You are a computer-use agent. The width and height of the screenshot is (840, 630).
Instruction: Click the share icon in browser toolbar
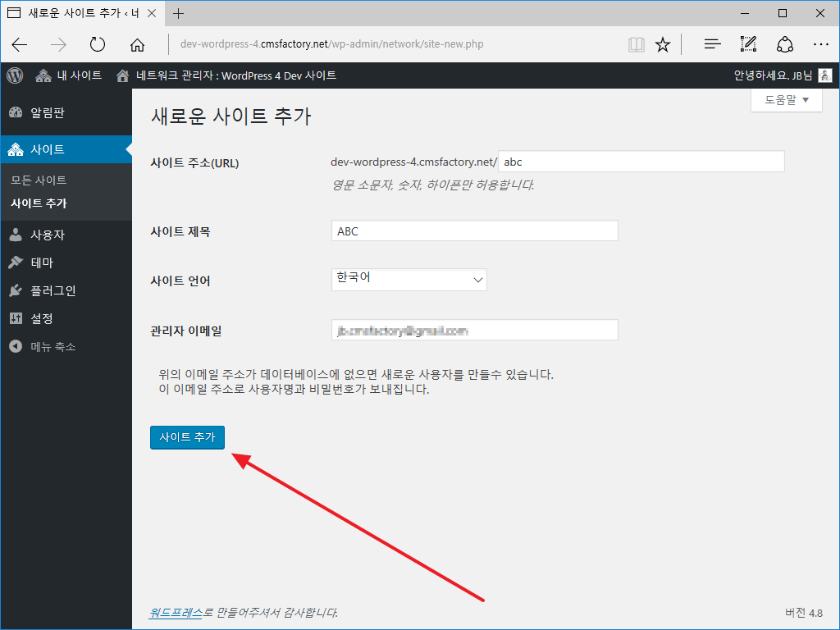click(x=785, y=44)
